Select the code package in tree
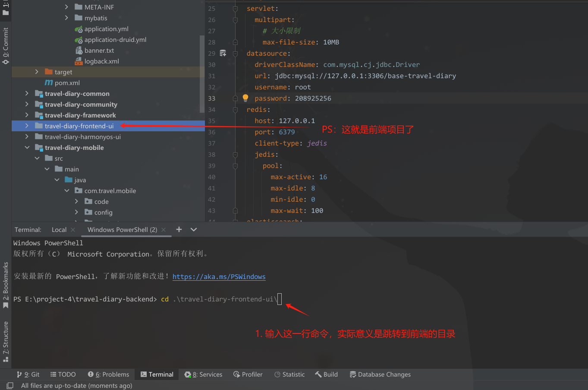This screenshot has width=588, height=390. point(101,202)
